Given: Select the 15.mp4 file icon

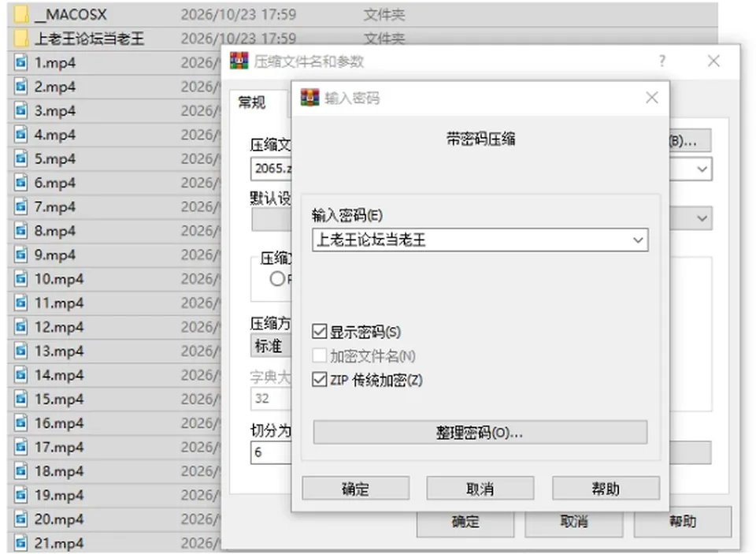Looking at the screenshot, I should [x=20, y=399].
